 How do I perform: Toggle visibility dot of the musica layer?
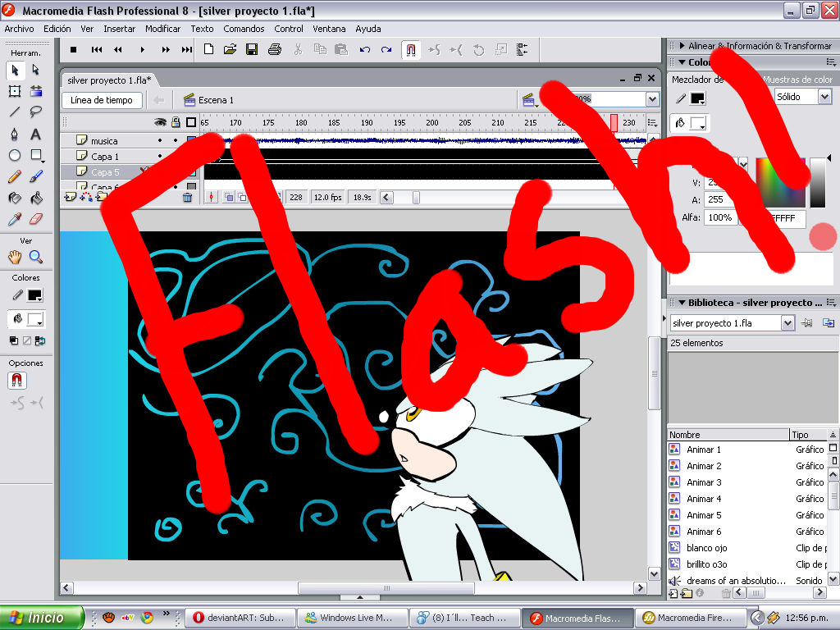160,140
